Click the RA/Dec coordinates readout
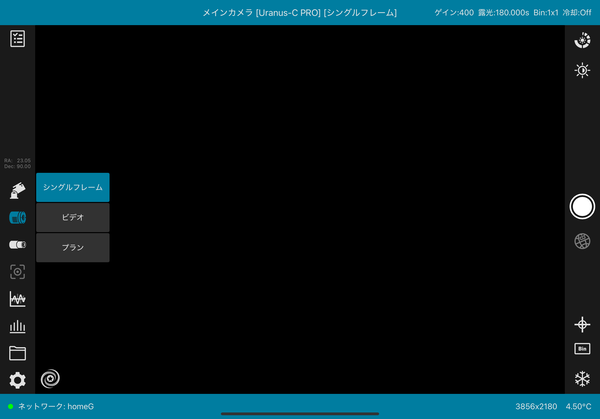Viewport: 600px width, 419px height. [18, 163]
